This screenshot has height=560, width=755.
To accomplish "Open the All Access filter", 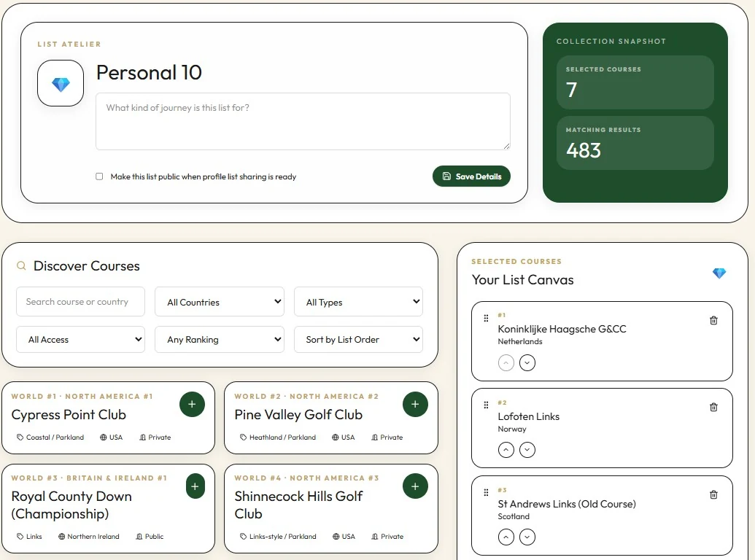I will 80,339.
